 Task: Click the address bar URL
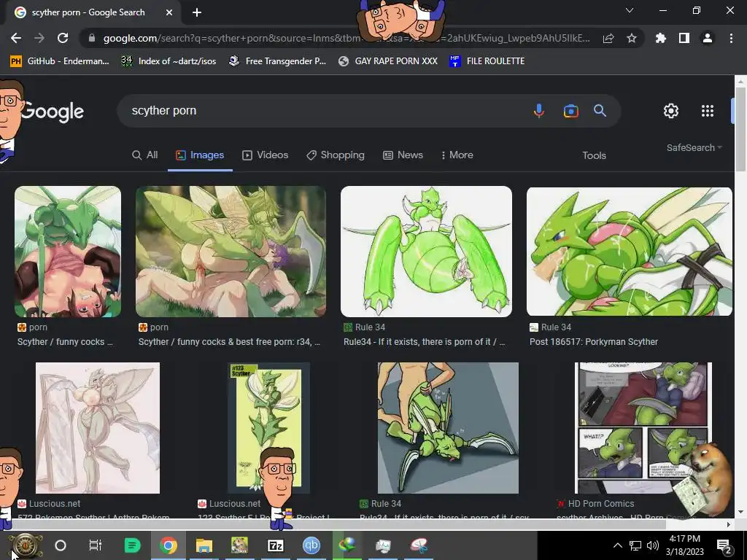pos(347,38)
